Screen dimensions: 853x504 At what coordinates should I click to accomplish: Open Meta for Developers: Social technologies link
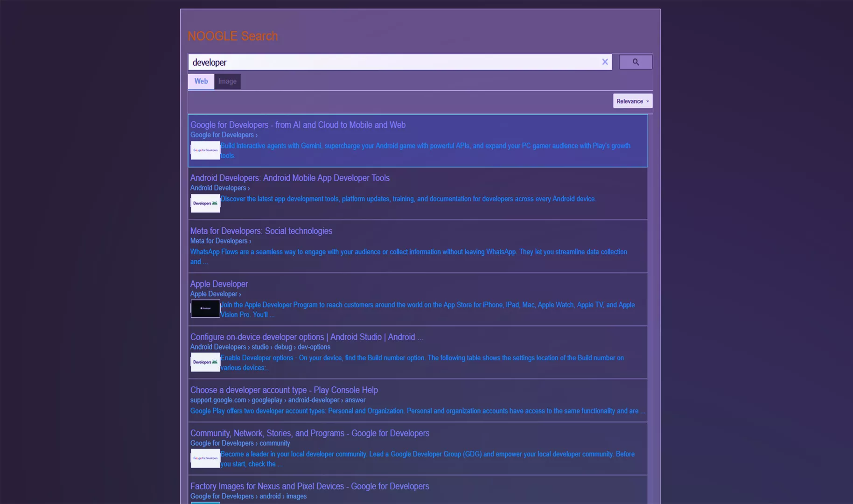(x=261, y=231)
